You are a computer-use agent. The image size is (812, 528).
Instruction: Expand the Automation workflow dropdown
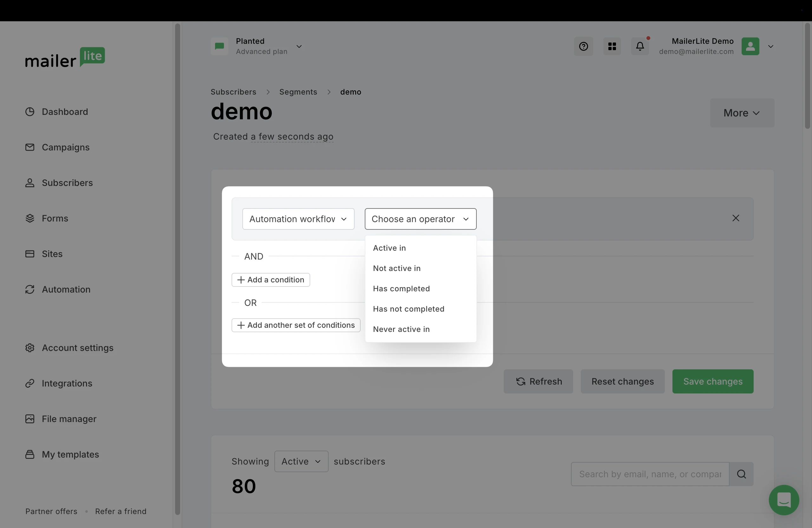(298, 219)
